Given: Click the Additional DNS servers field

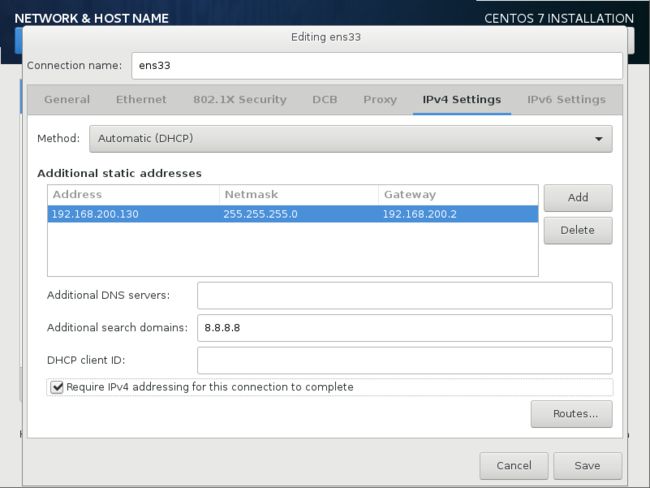Looking at the screenshot, I should [405, 296].
